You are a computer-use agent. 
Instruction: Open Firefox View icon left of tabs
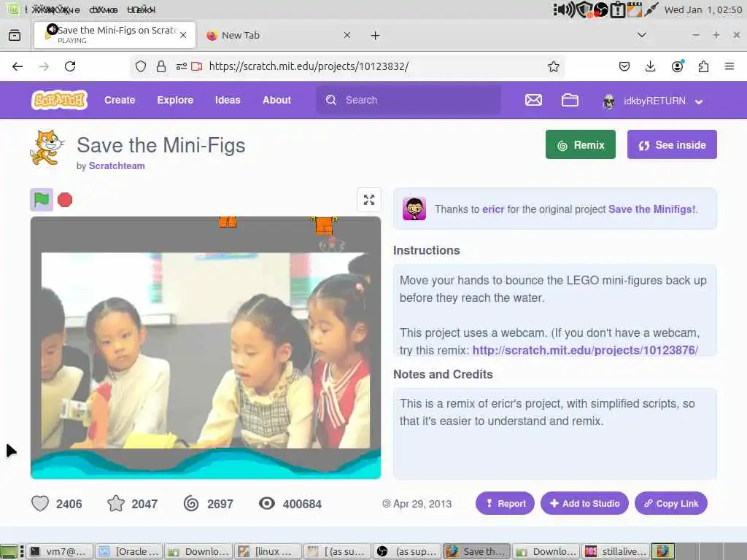(x=15, y=35)
